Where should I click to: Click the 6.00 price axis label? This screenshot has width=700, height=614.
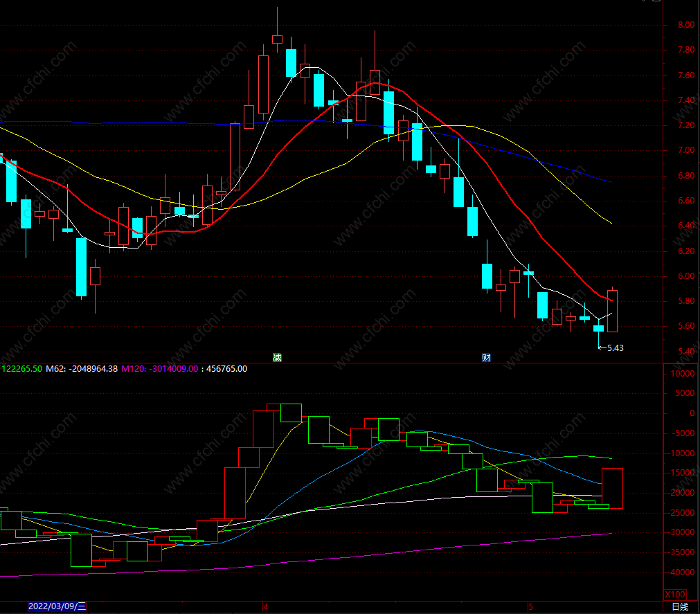point(686,276)
